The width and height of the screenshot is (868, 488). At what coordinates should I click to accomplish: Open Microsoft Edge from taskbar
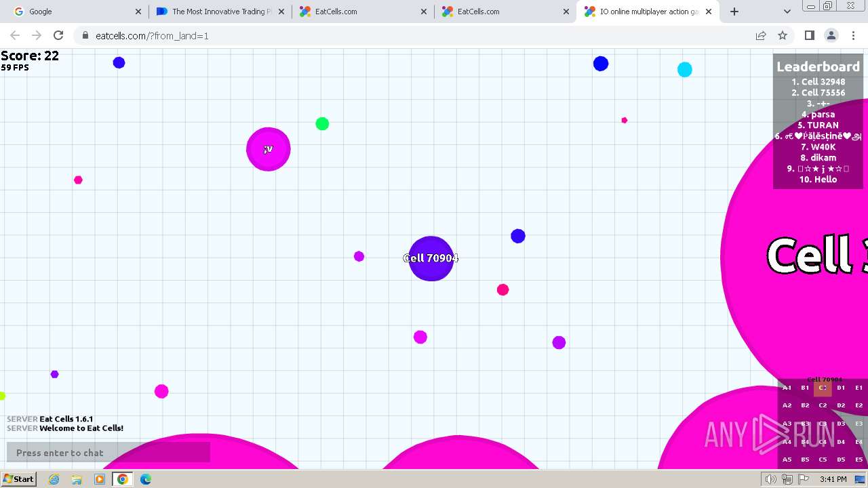pyautogui.click(x=146, y=479)
